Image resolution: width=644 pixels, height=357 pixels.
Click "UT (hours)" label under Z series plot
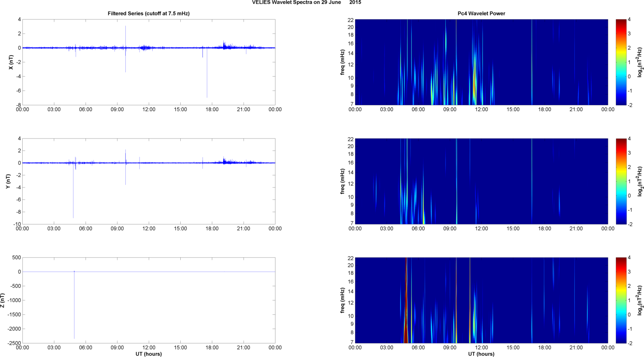point(148,354)
